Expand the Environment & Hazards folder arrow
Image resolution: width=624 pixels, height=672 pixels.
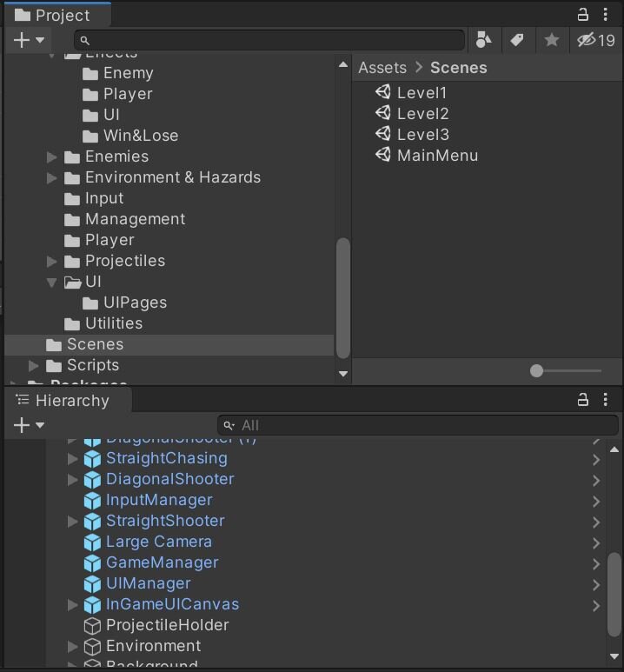coord(52,177)
